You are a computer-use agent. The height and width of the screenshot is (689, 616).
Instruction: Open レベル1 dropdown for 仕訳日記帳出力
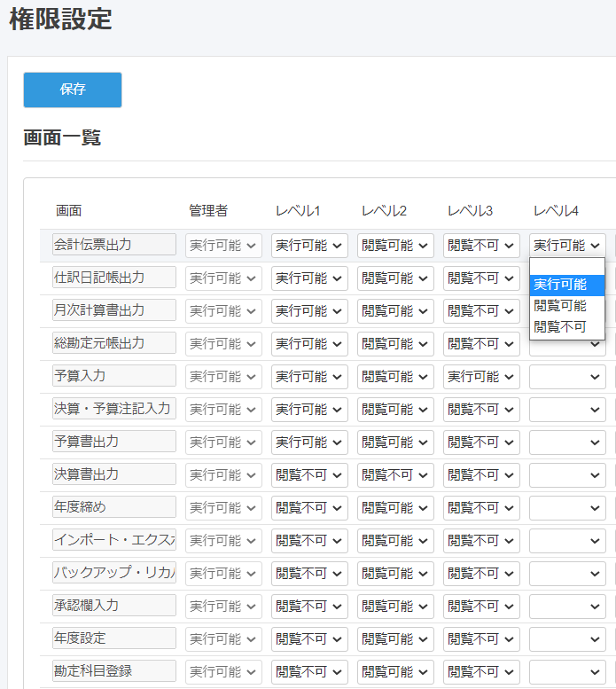pyautogui.click(x=309, y=278)
